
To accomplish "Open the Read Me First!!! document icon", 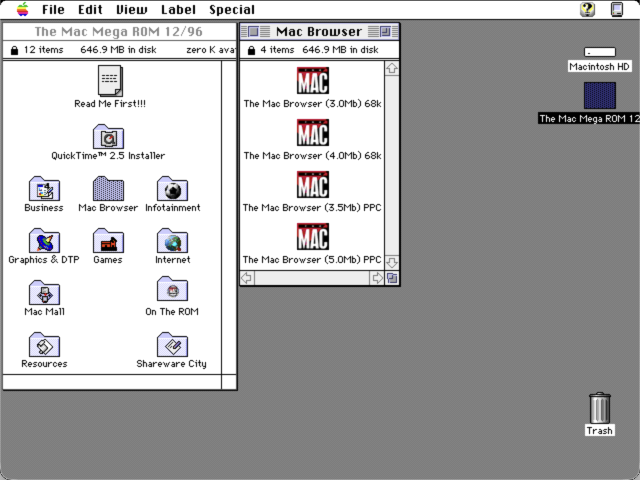I will [110, 81].
